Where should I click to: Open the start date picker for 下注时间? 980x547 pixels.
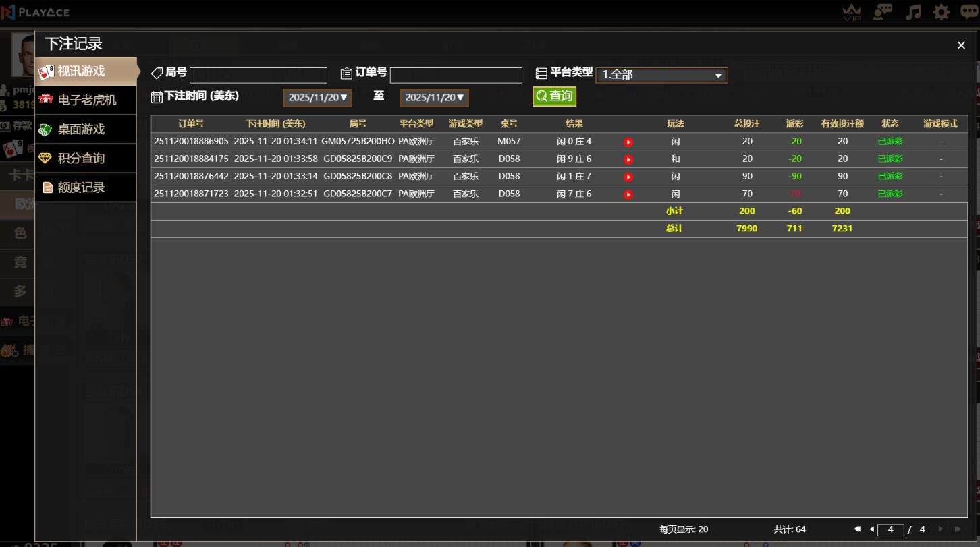[x=317, y=98]
